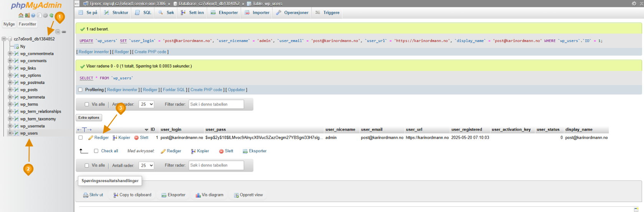Click the database cylinder icon in tree
Screen dimensions: 644x212
[10, 39]
